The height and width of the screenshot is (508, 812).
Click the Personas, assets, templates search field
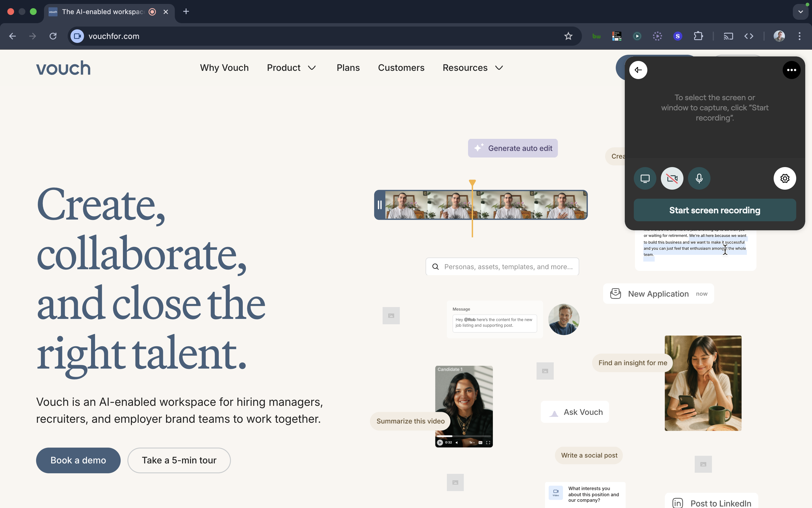click(x=502, y=267)
